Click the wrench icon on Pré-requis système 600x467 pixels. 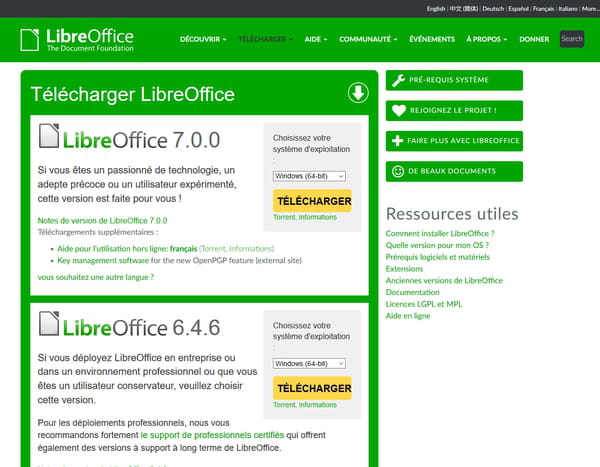[x=398, y=80]
